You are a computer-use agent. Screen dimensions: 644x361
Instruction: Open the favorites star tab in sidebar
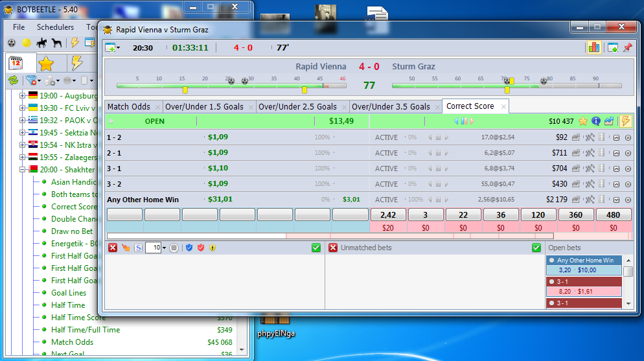click(46, 64)
